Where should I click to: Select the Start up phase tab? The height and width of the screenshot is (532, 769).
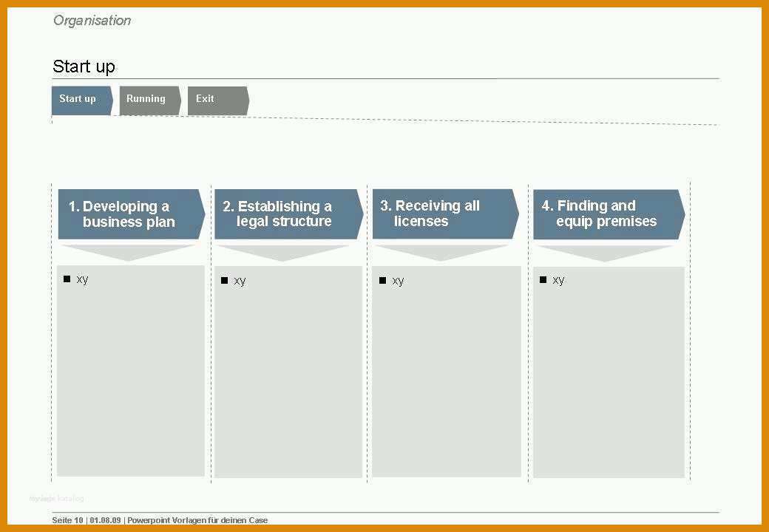coord(82,100)
